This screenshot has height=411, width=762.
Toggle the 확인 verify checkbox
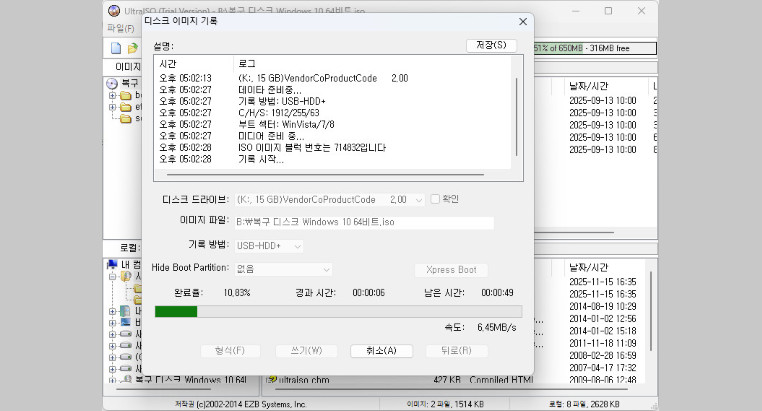coord(435,199)
